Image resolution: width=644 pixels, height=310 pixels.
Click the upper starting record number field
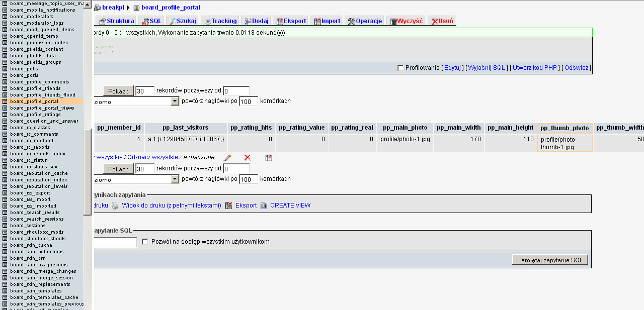click(236, 91)
